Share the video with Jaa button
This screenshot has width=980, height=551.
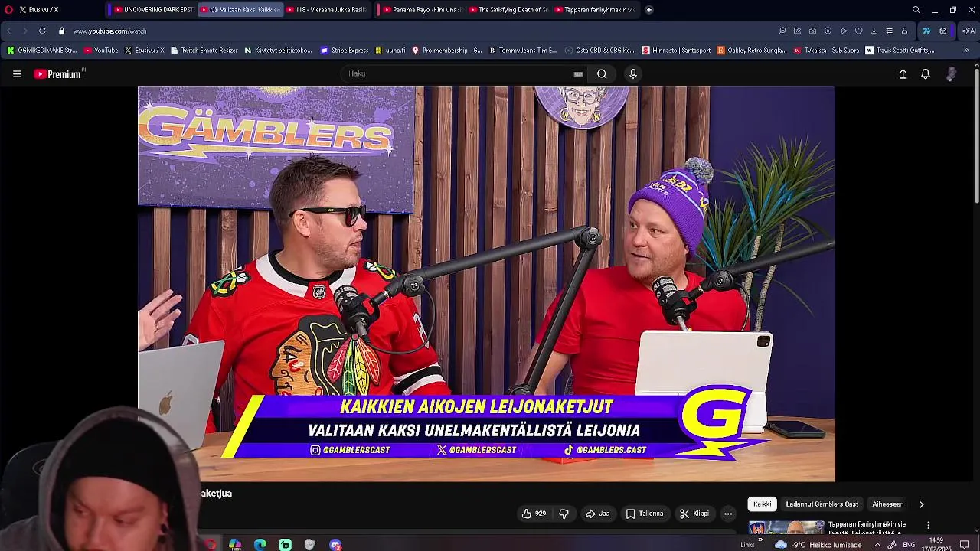(597, 514)
